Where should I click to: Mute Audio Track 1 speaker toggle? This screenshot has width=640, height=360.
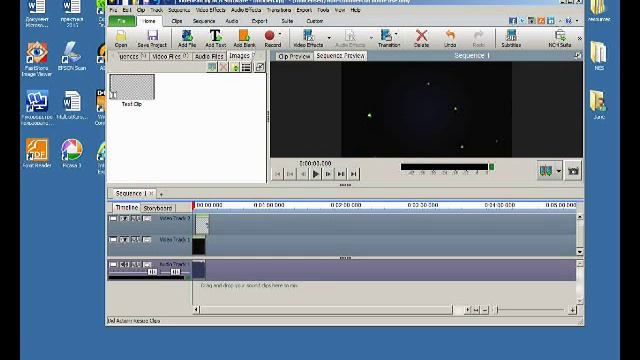pyautogui.click(x=124, y=264)
